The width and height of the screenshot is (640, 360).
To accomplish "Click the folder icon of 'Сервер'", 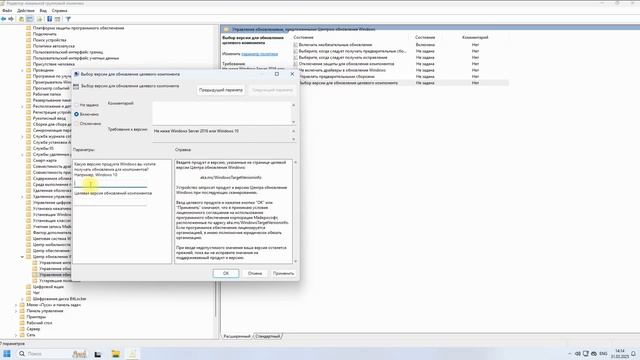I will click(22, 329).
